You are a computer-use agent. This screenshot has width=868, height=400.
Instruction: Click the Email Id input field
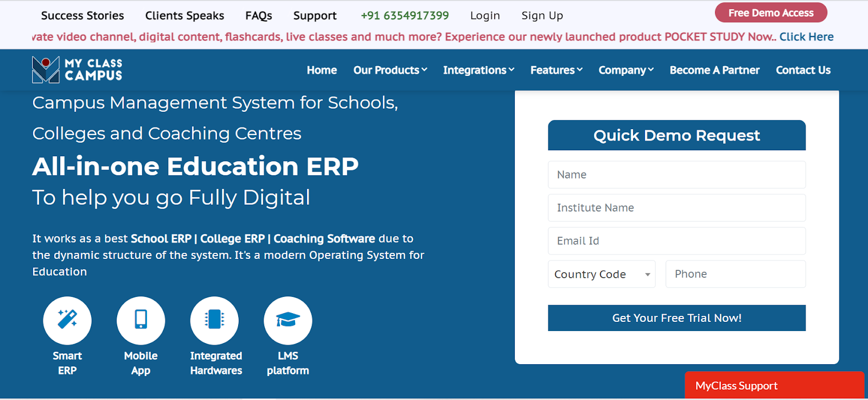pos(676,241)
